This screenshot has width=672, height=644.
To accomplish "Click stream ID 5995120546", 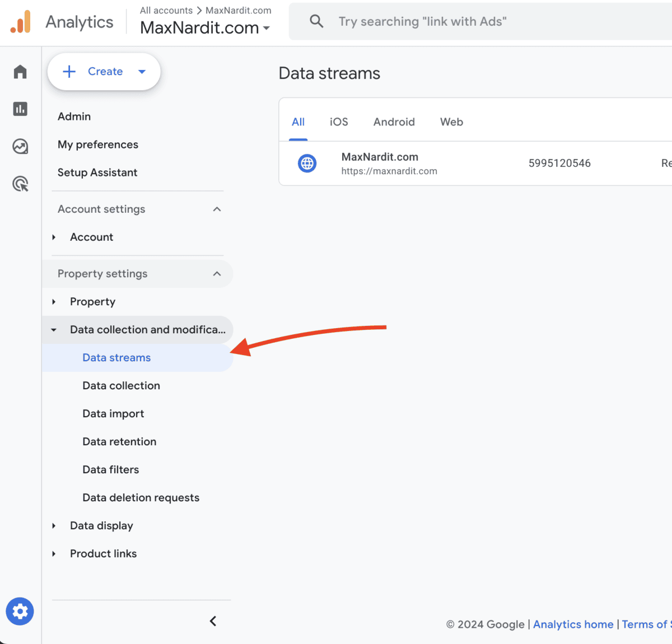I will coord(559,164).
